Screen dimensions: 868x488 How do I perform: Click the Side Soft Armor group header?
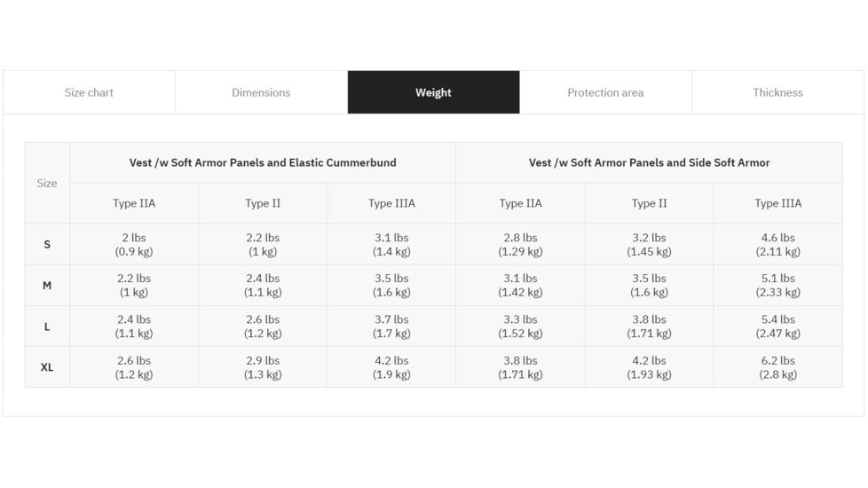tap(649, 162)
